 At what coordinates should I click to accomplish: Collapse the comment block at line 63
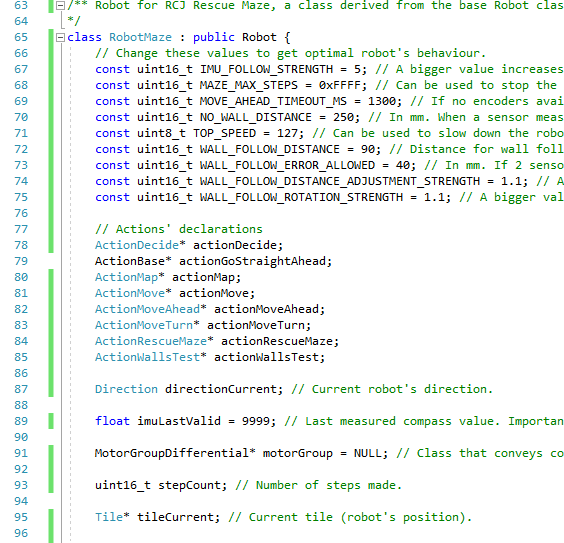[60, 5]
